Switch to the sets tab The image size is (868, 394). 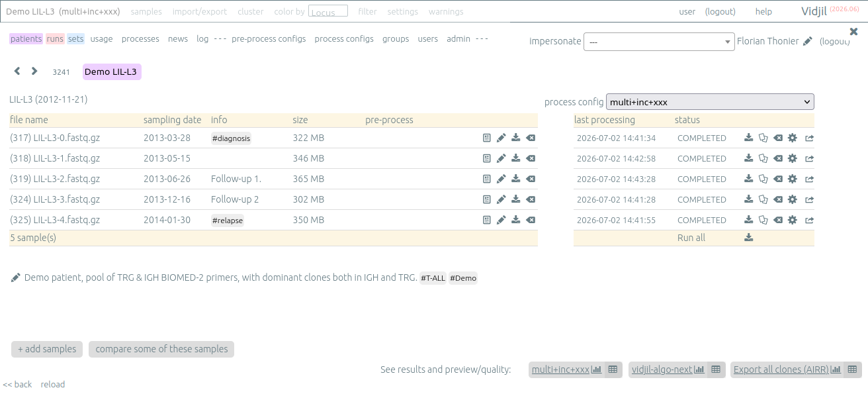(x=76, y=39)
